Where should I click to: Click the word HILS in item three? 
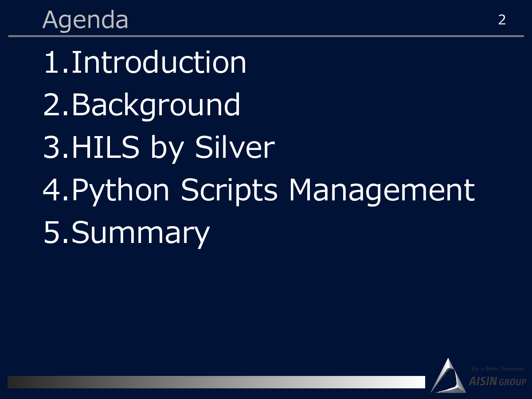pos(106,148)
